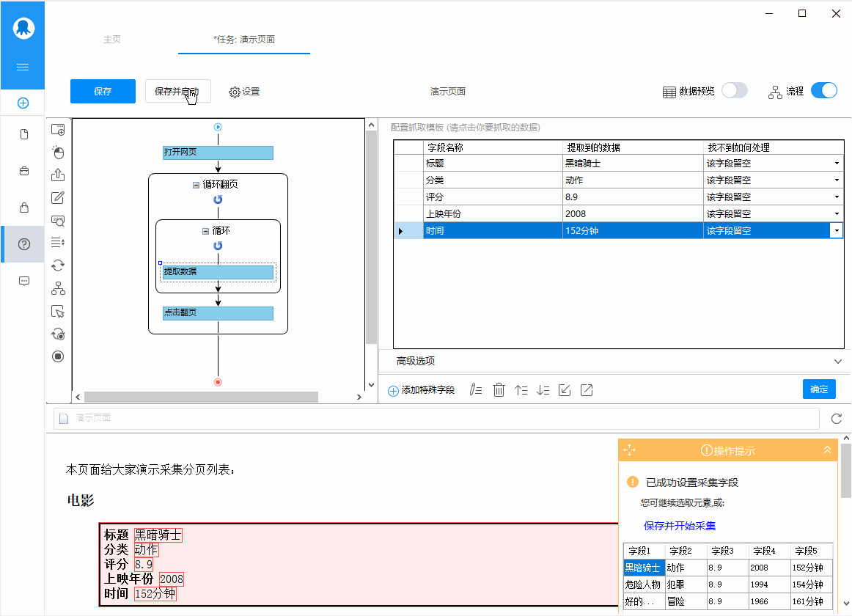852x616 pixels.
Task: Open the hamburger menu in sidebar
Action: (x=23, y=67)
